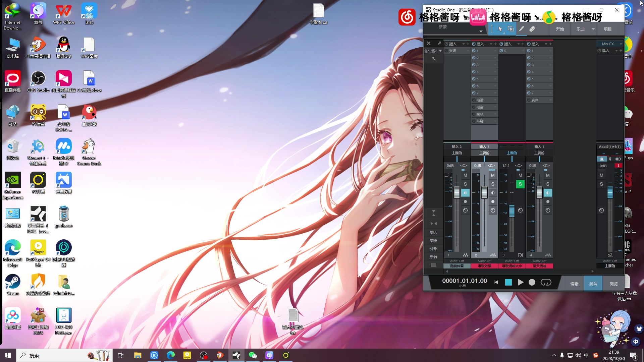Image resolution: width=644 pixels, height=362 pixels.
Task: Mute channel 1 酷狗伴奏
Action: point(465,175)
